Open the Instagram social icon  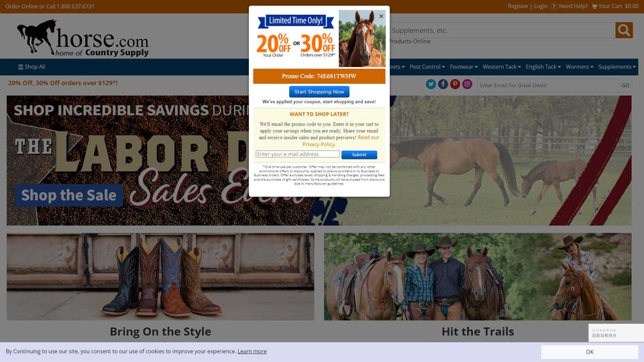467,84
